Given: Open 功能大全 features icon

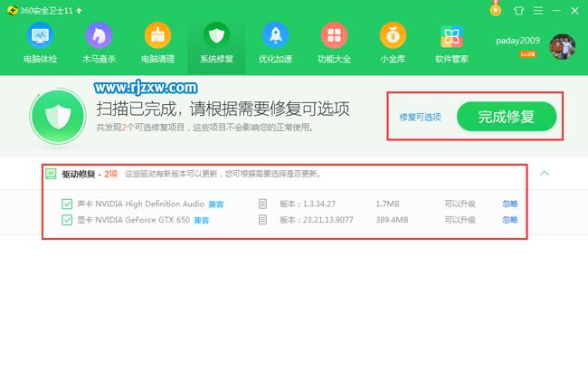Looking at the screenshot, I should (334, 35).
